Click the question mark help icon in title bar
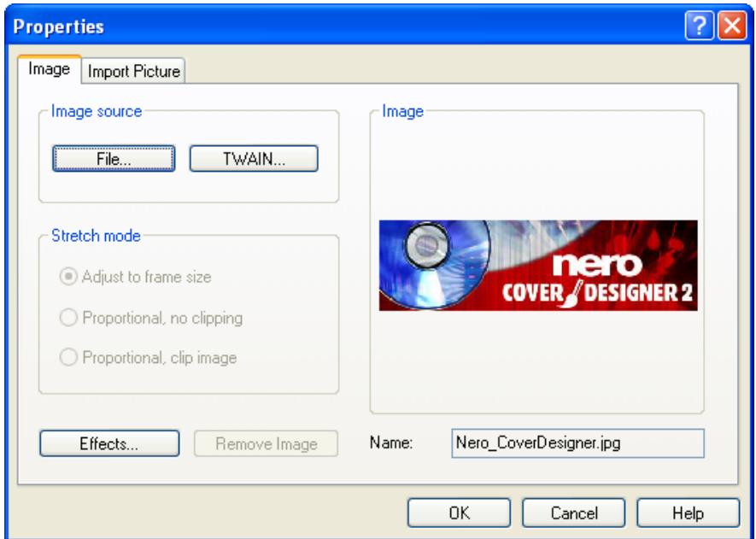The height and width of the screenshot is (539, 756). tap(699, 26)
